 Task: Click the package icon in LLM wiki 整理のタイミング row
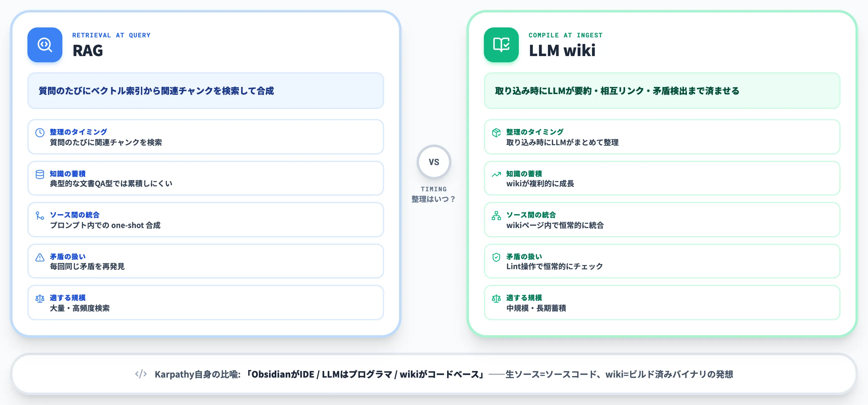(x=496, y=133)
